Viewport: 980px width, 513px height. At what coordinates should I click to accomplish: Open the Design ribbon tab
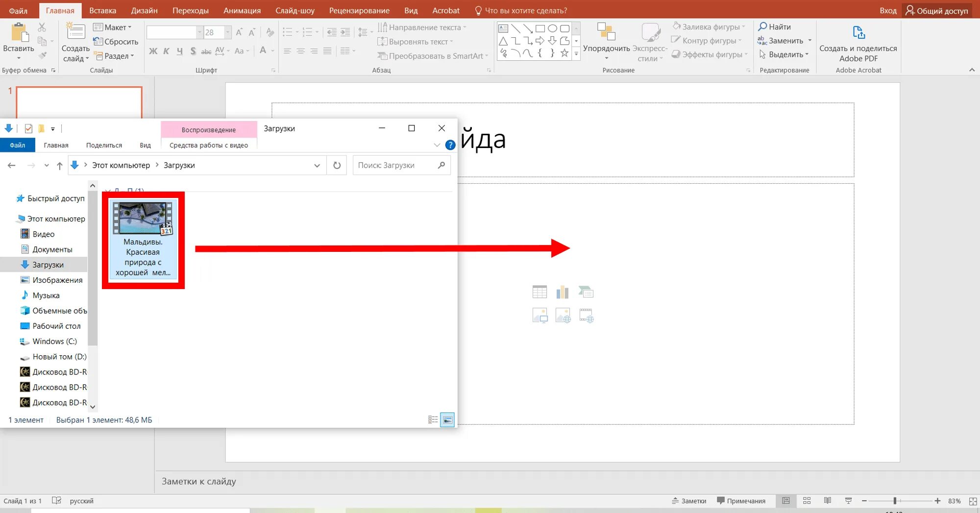[145, 10]
